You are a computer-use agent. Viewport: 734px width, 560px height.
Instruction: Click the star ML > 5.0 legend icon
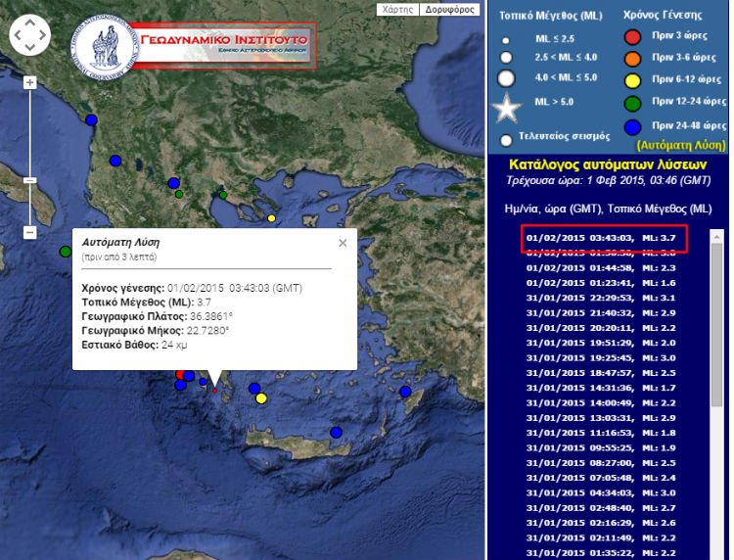coord(506,104)
